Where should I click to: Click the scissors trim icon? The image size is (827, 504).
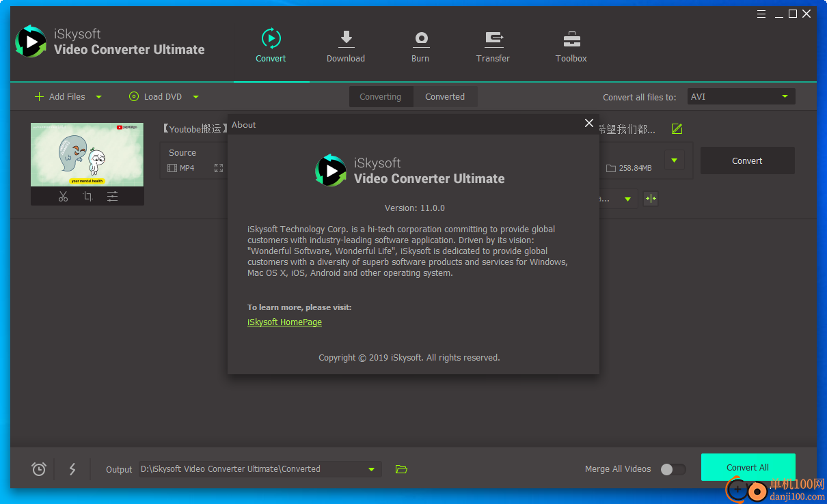(64, 197)
